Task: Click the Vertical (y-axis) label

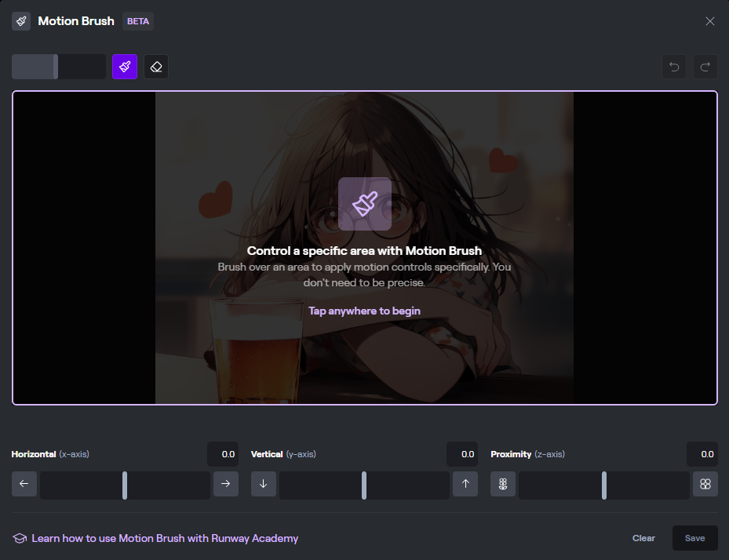Action: click(x=283, y=454)
